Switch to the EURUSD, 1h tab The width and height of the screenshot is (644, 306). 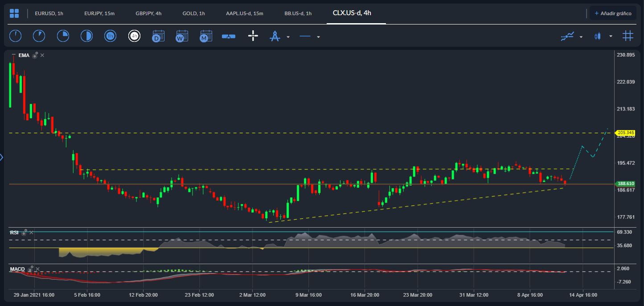(x=49, y=13)
